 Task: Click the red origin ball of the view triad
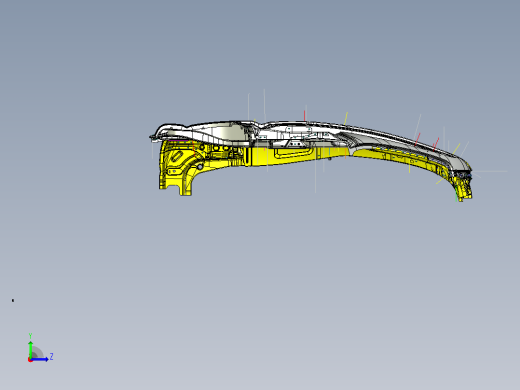[x=30, y=360]
